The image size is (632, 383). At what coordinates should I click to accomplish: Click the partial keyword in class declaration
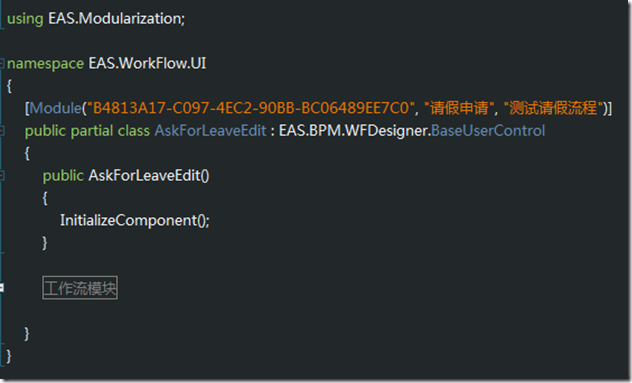[x=92, y=131]
